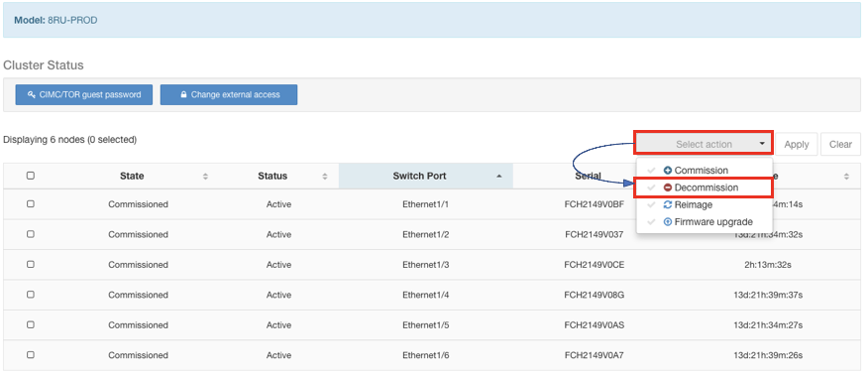Viewport: 868px width, 376px height.
Task: Click the 8RU-PROD model name
Action: point(73,20)
